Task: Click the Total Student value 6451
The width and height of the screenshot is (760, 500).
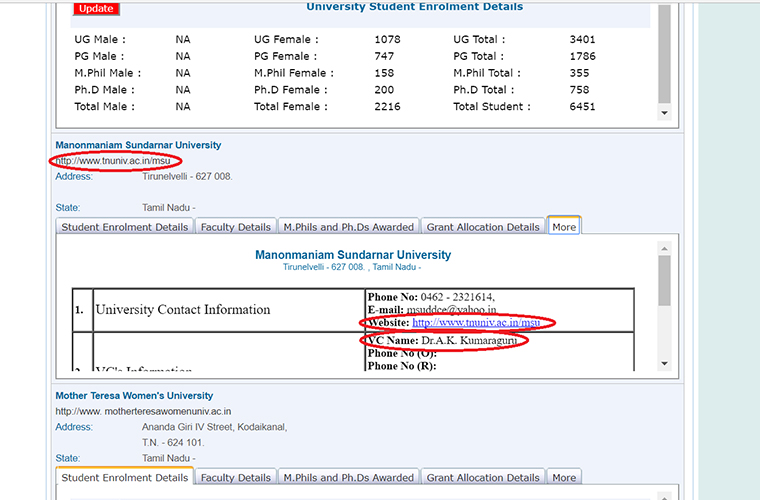Action: coord(582,107)
